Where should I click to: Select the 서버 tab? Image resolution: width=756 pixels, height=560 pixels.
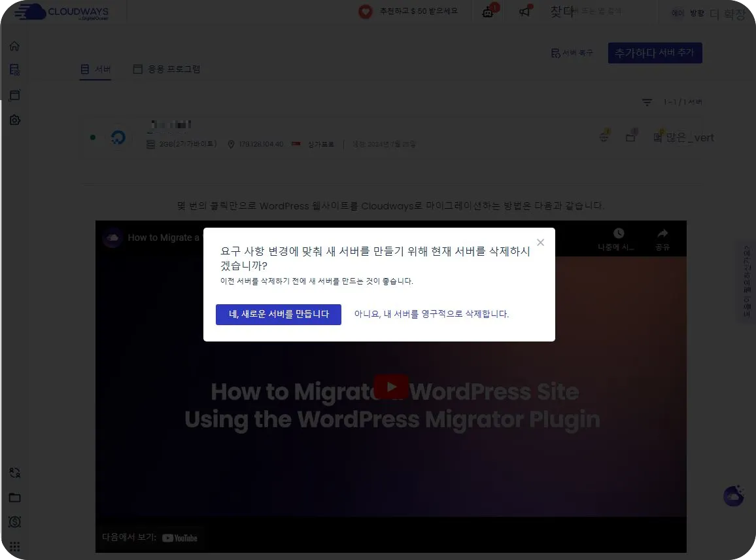pyautogui.click(x=95, y=68)
